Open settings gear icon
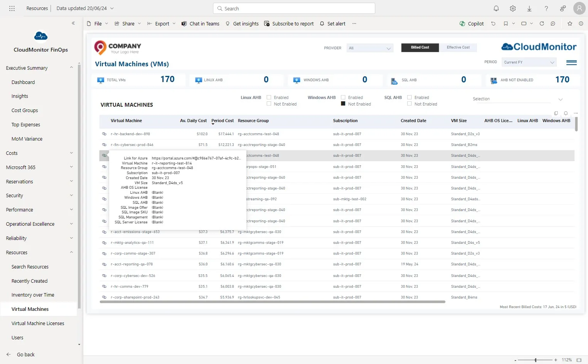588x364 pixels. click(x=513, y=8)
